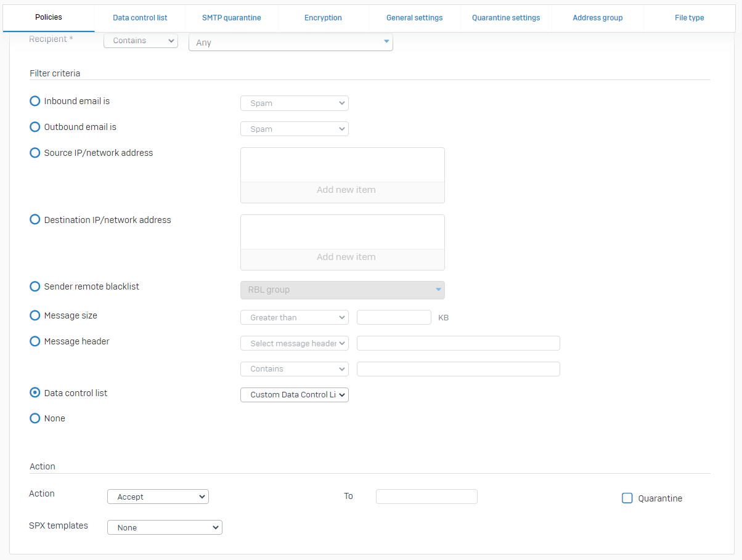Expand the SPX templates dropdown
Screen dimensions: 742x560
point(165,527)
